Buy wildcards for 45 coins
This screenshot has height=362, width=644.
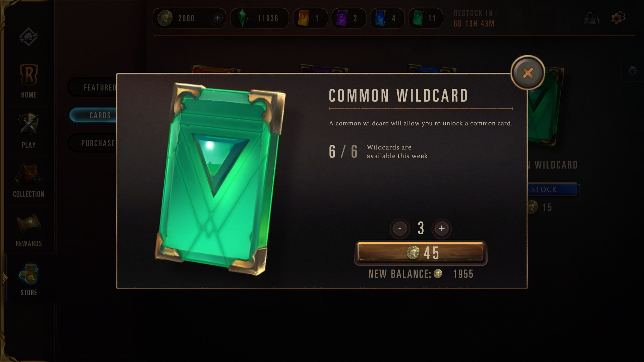coord(421,253)
